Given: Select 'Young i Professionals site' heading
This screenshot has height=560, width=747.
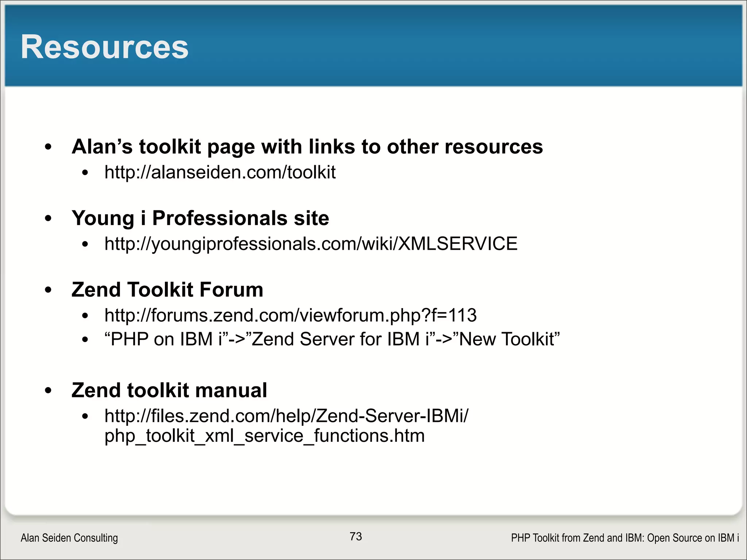Looking at the screenshot, I should 200,218.
